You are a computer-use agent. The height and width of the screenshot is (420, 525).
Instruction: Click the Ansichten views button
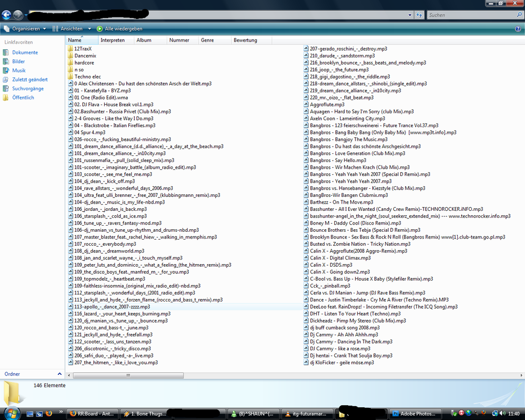tap(68, 29)
